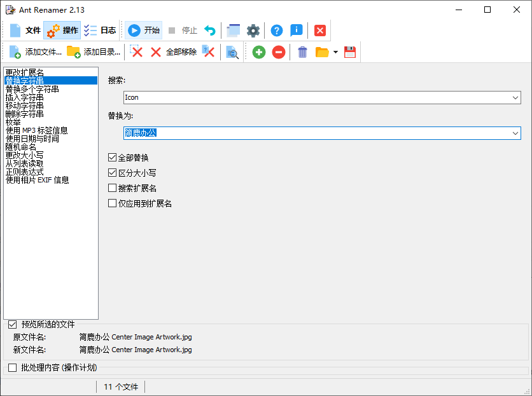Viewport: 532px width, 396px height.
Task: Click the trash bin icon
Action: pyautogui.click(x=302, y=53)
